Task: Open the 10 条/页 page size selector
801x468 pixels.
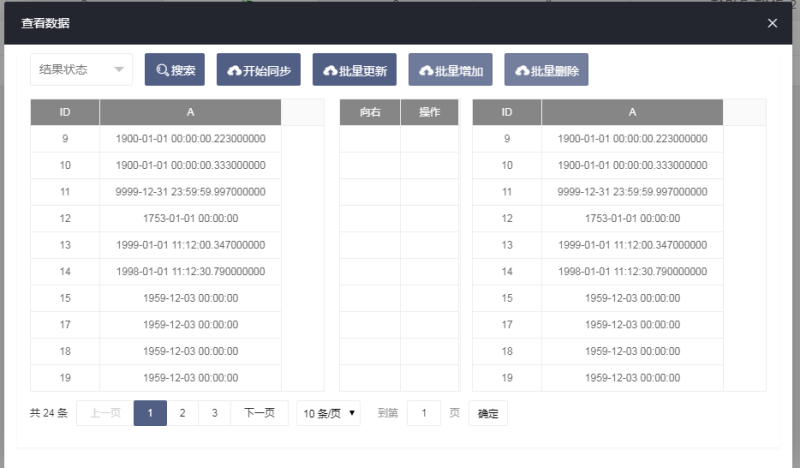Action: click(330, 413)
